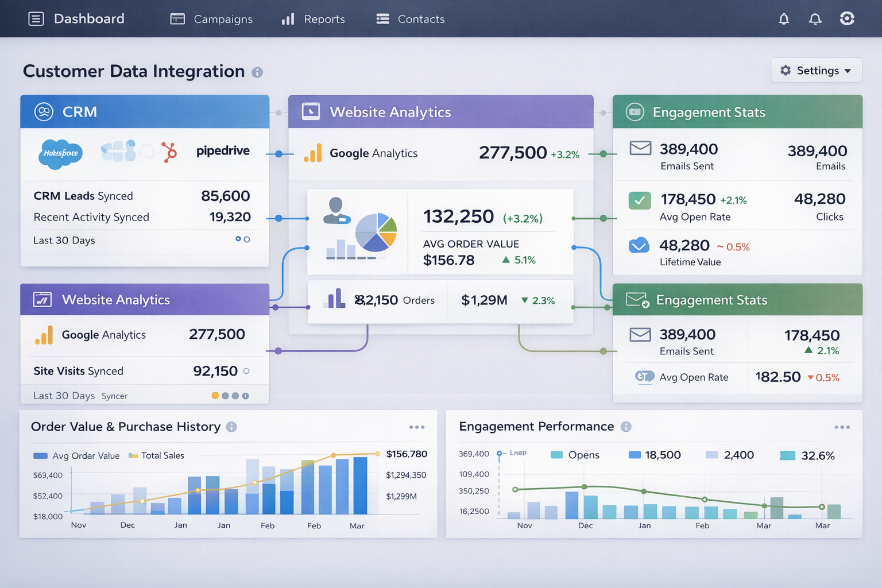Toggle the green checkmark beside 178,450
The width and height of the screenshot is (882, 588).
(640, 200)
